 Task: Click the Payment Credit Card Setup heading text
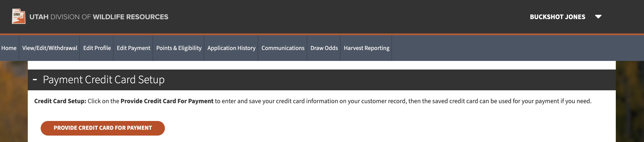pyautogui.click(x=104, y=80)
